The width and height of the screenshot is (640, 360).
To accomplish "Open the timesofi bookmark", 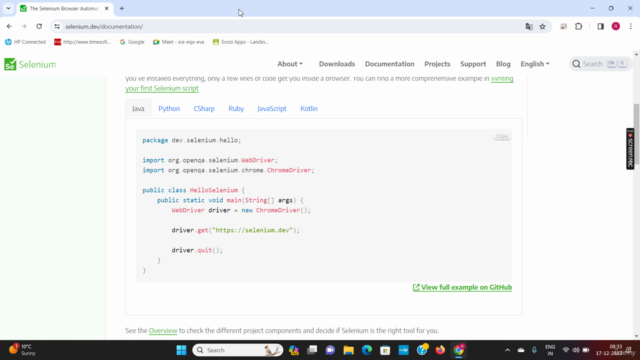I will [x=82, y=42].
